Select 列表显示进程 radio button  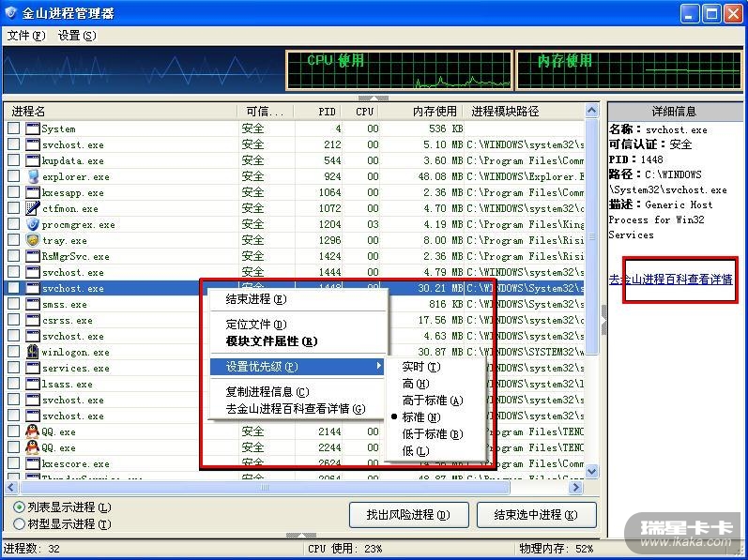[19, 507]
